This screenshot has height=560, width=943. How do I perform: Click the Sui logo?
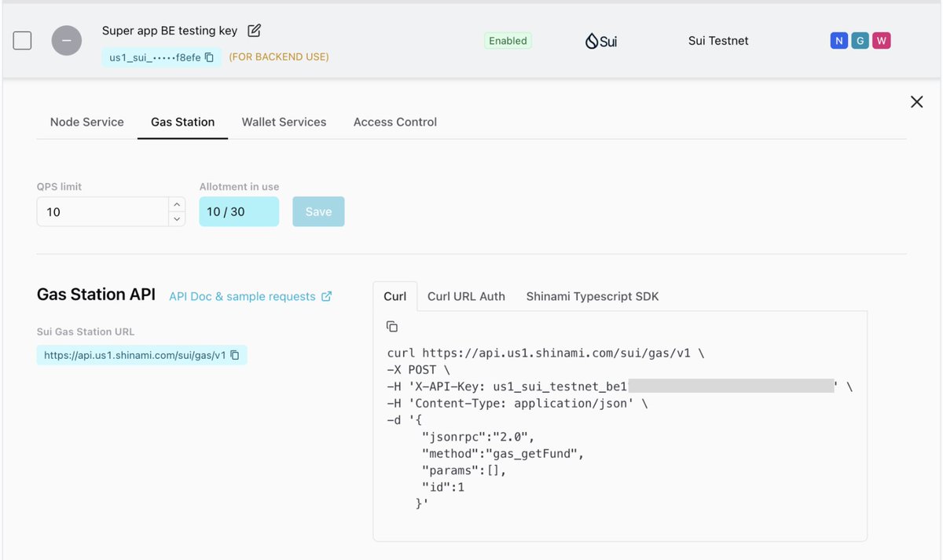click(x=601, y=41)
